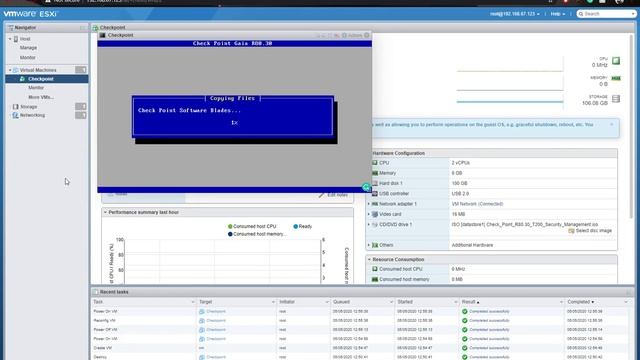Open Manage under Host
Screen dimensions: 640x360
point(28,48)
